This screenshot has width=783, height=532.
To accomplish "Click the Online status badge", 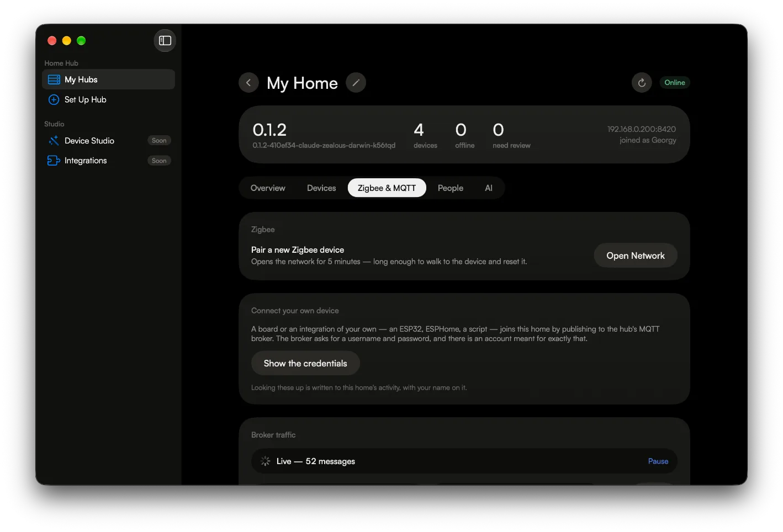I will (675, 83).
